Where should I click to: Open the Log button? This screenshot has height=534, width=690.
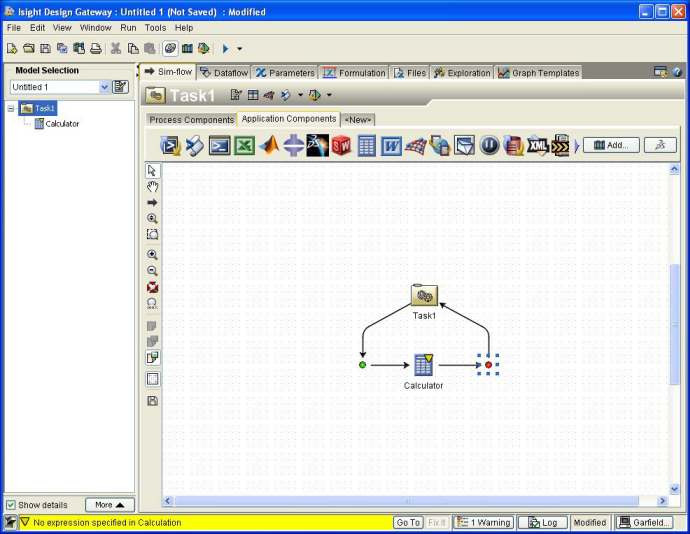[543, 523]
